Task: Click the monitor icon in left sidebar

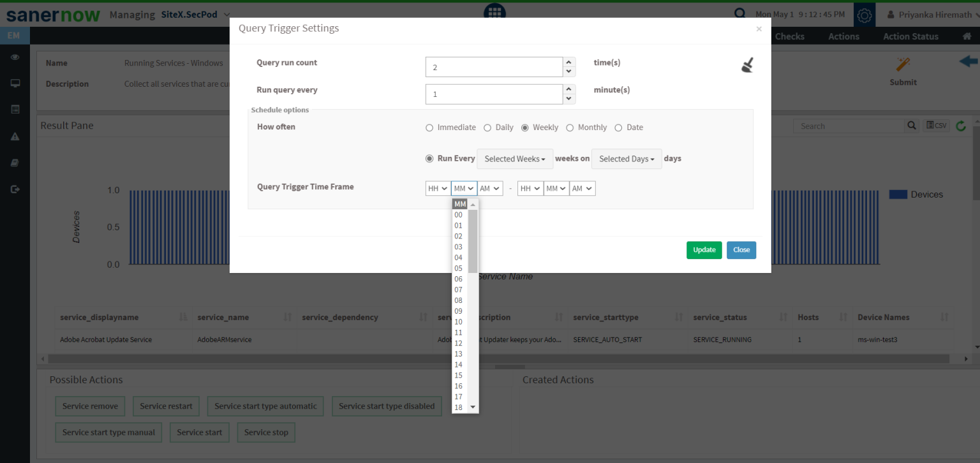Action: pyautogui.click(x=15, y=84)
